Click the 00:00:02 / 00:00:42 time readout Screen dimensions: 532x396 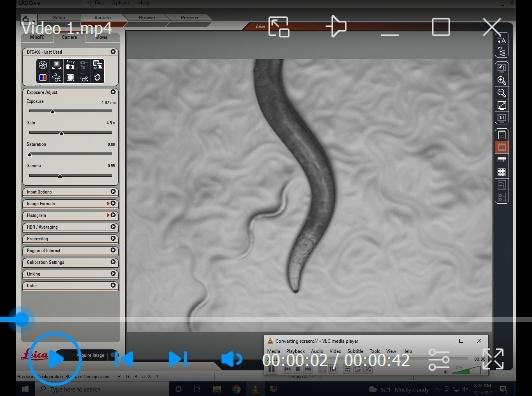tap(336, 360)
